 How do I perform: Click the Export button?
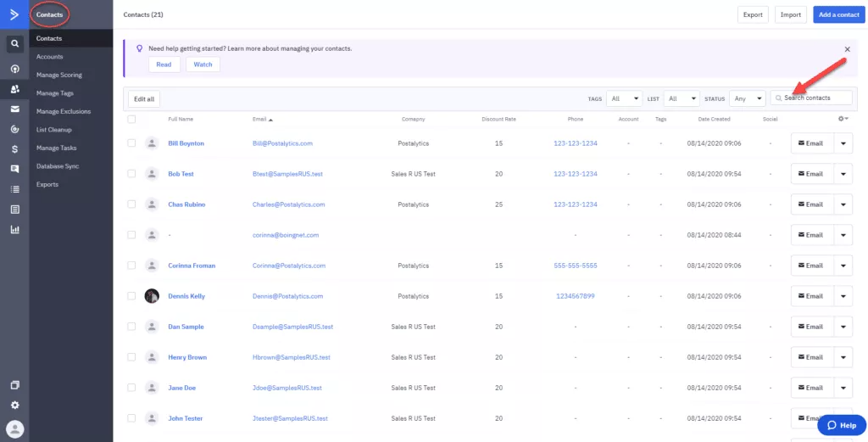click(753, 15)
